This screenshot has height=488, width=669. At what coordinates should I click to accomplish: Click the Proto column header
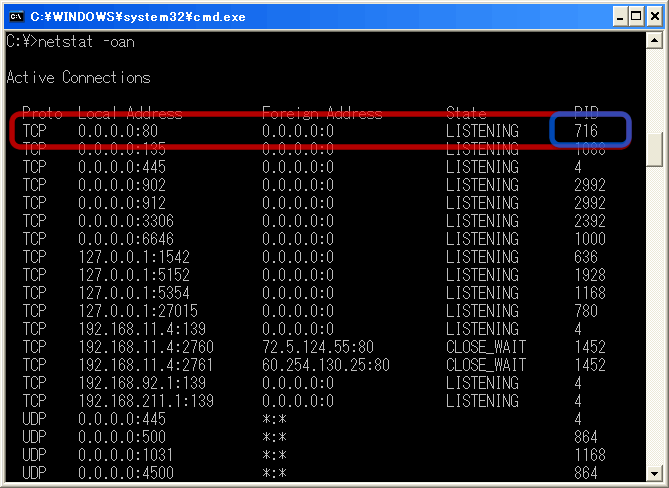tap(41, 113)
